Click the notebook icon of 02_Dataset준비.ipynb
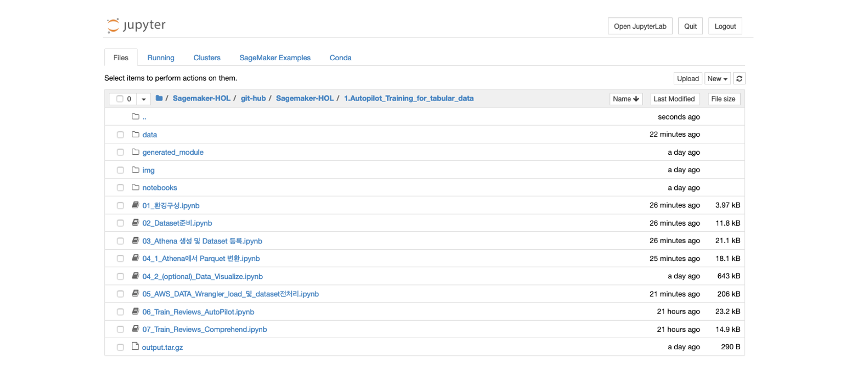 [135, 223]
